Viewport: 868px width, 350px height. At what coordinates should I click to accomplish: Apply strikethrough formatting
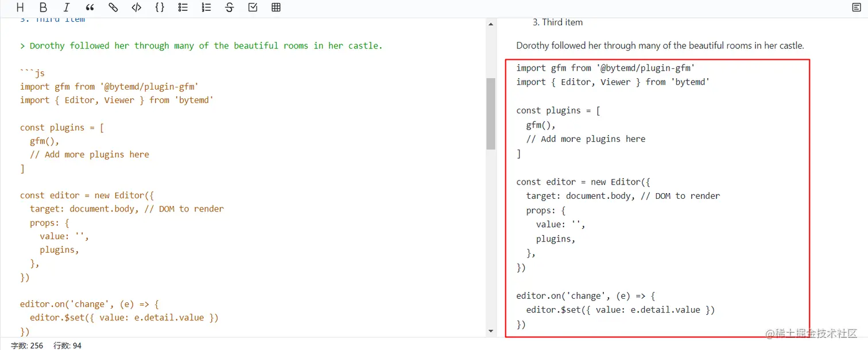tap(230, 7)
